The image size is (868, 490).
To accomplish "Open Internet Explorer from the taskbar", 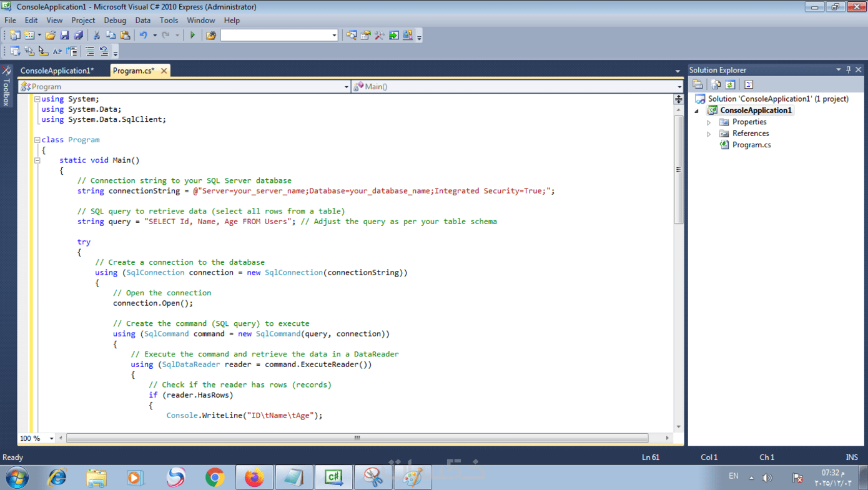I will (x=57, y=478).
